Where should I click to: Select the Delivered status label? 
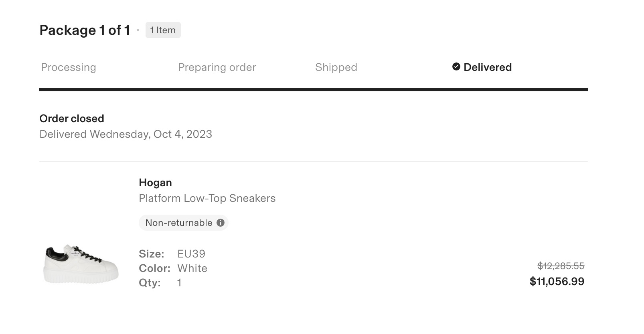coord(487,67)
